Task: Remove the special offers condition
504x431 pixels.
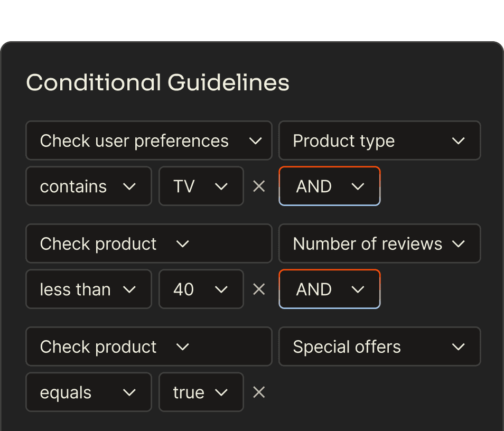Action: 258,392
